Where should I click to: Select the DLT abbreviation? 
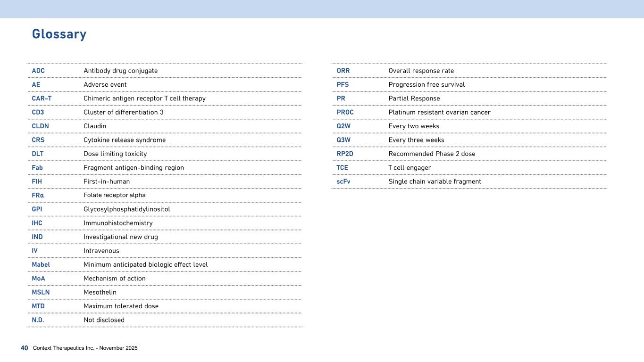[x=38, y=154]
